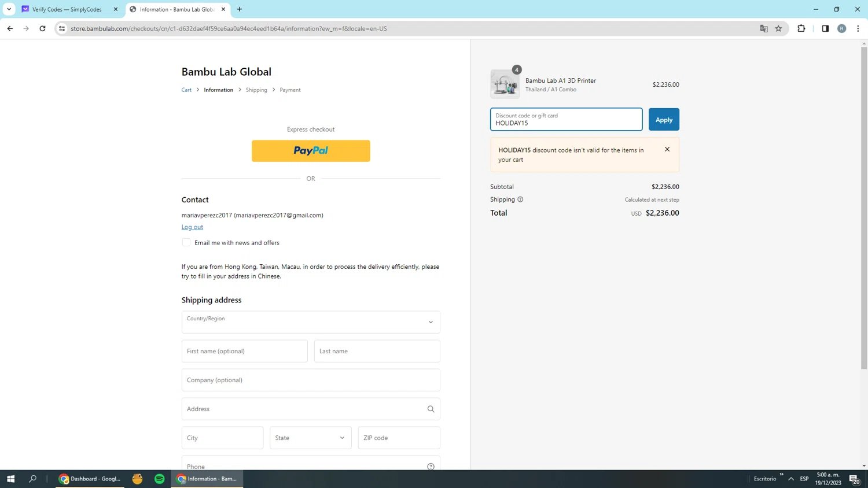
Task: Click the browser forward arrow
Action: 26,28
